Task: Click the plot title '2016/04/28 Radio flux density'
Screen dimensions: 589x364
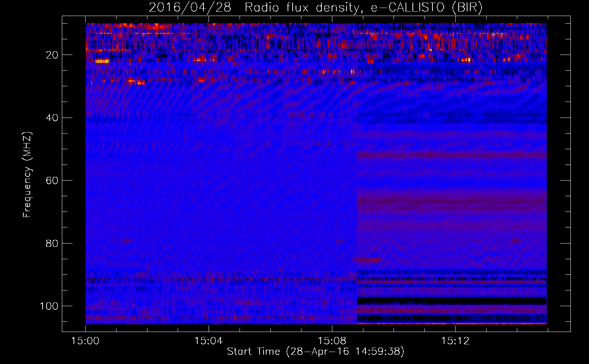Action: (316, 7)
